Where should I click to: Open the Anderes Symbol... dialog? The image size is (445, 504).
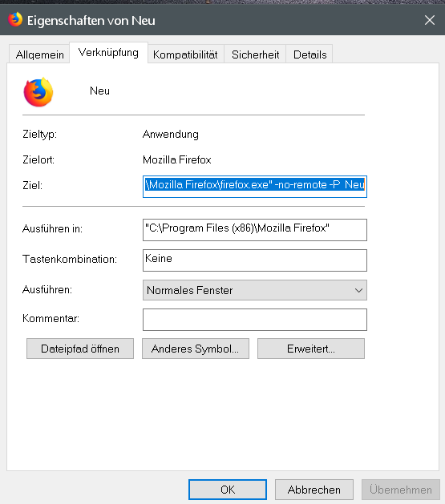(196, 349)
